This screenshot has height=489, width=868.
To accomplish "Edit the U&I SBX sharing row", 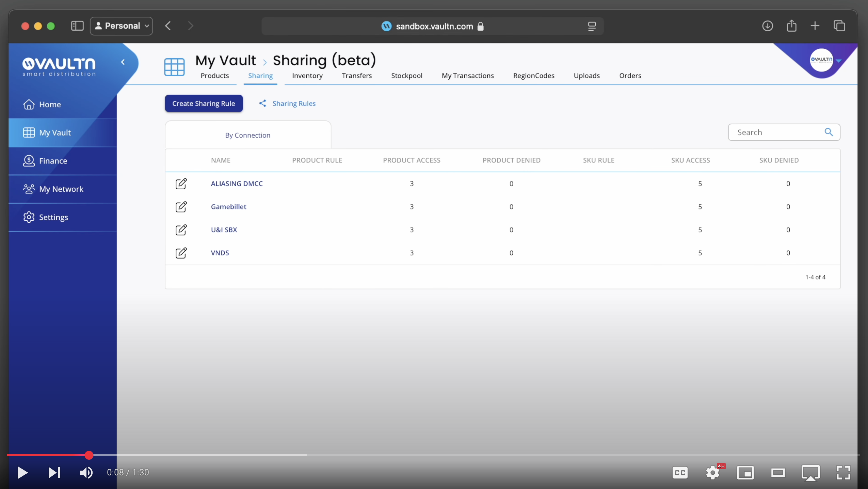I will coord(181,230).
